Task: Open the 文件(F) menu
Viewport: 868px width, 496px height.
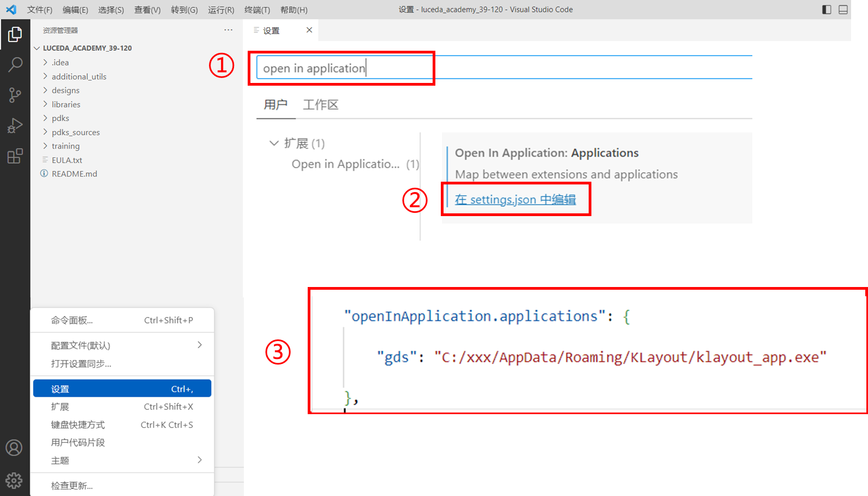Action: pos(40,10)
